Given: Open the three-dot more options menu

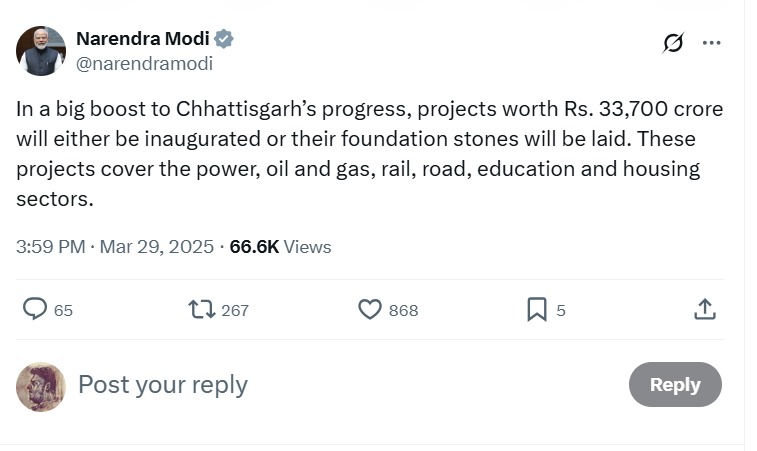Looking at the screenshot, I should point(711,43).
